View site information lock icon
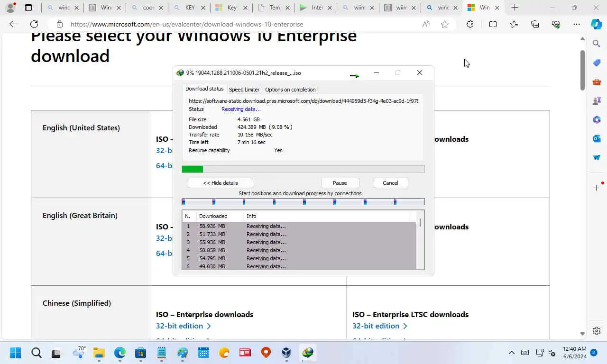Viewport: 607px width, 364px height. (59, 24)
